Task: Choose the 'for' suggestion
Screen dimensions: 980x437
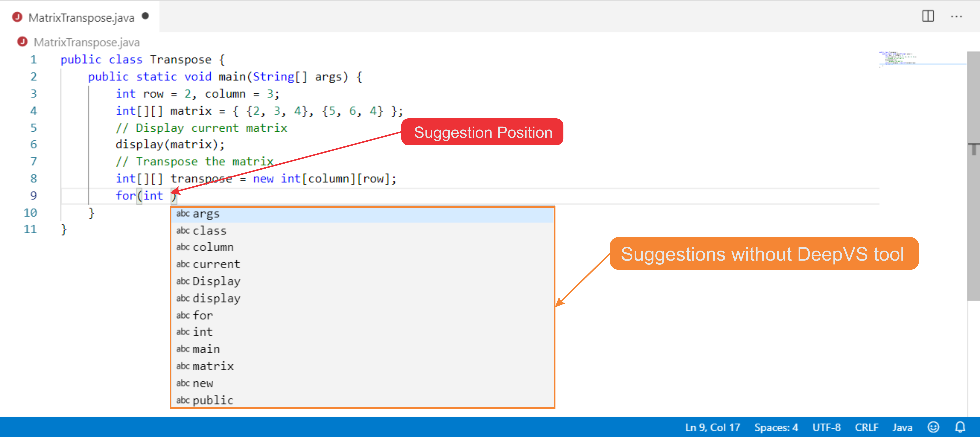Action: click(x=362, y=315)
